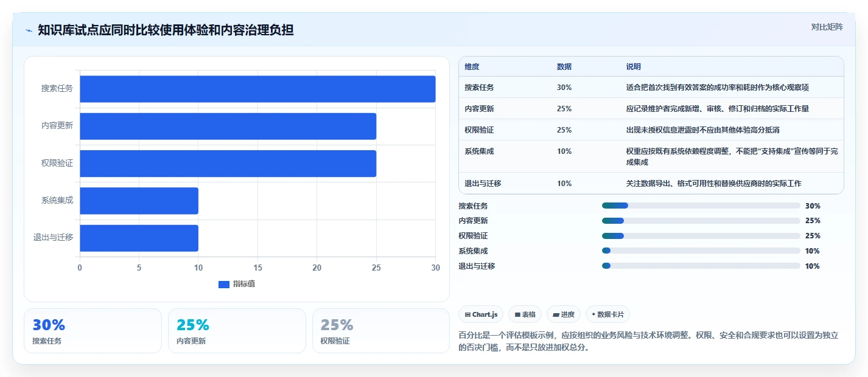Image resolution: width=868 pixels, height=377 pixels.
Task: Click the description starting 关注数据导出
Action: point(714,184)
